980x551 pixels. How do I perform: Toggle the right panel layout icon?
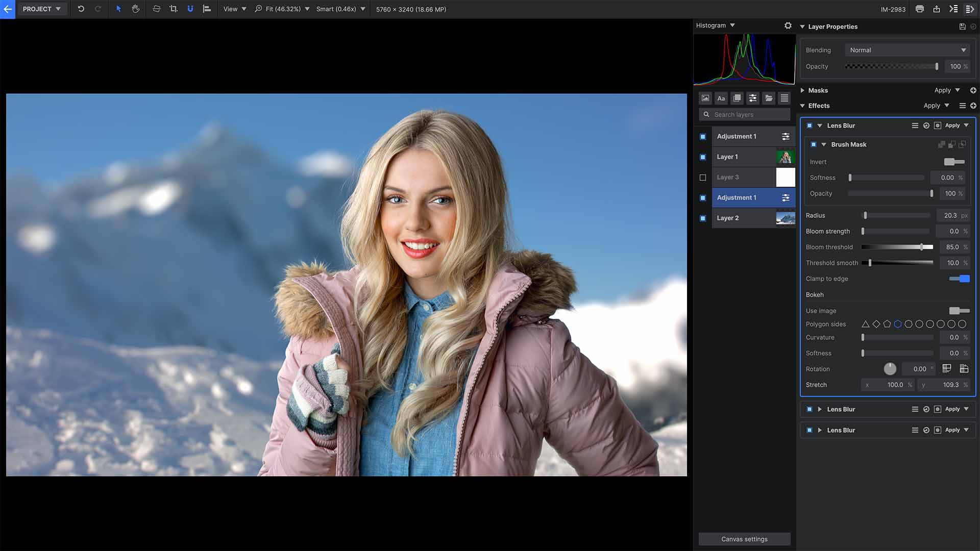point(970,9)
